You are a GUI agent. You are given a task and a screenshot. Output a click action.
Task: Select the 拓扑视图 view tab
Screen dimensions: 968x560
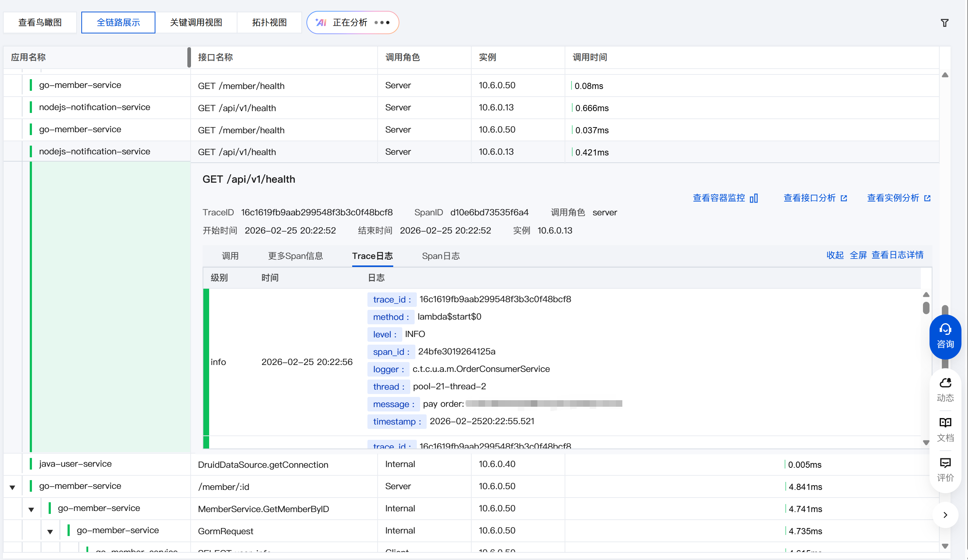point(269,23)
